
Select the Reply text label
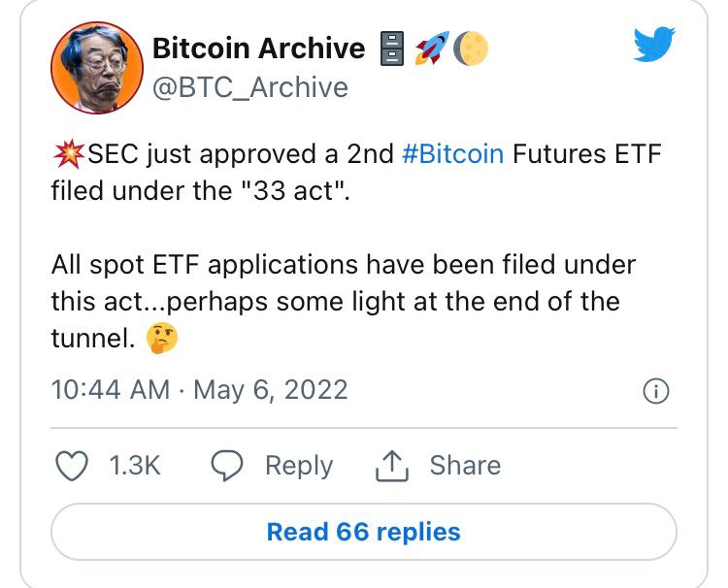coord(299,466)
